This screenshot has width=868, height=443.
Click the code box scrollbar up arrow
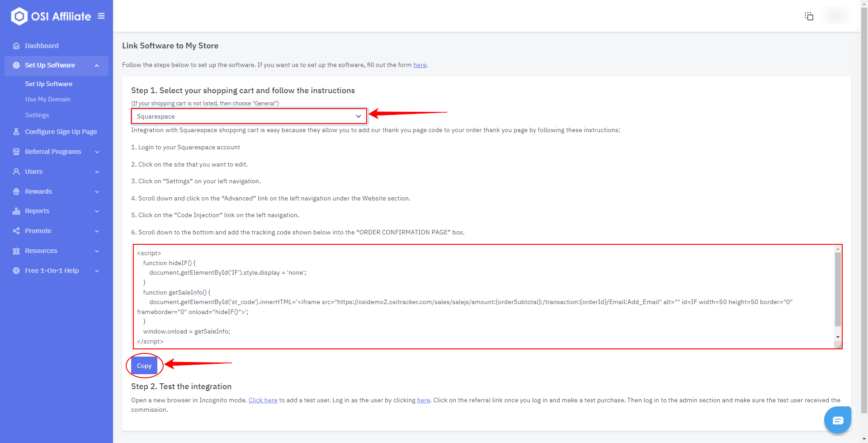(x=838, y=249)
